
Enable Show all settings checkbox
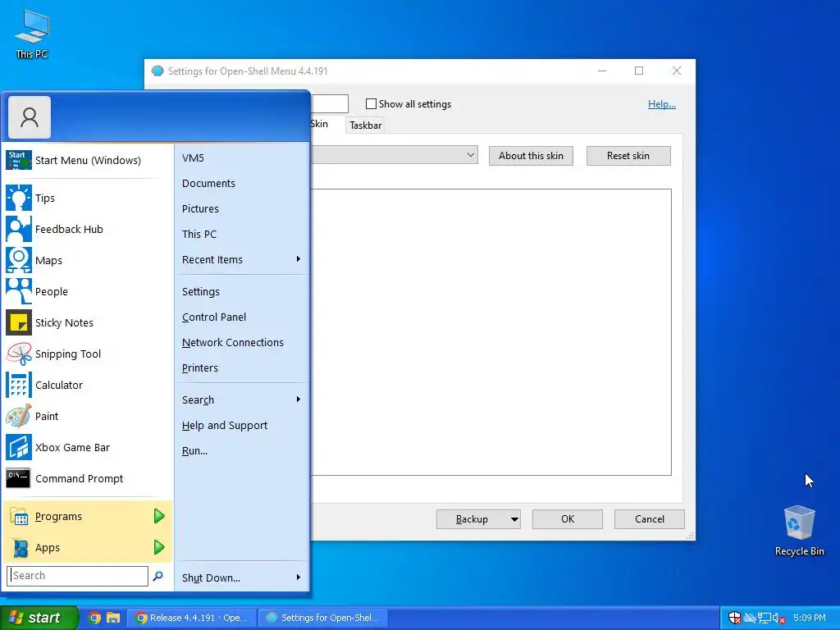371,104
